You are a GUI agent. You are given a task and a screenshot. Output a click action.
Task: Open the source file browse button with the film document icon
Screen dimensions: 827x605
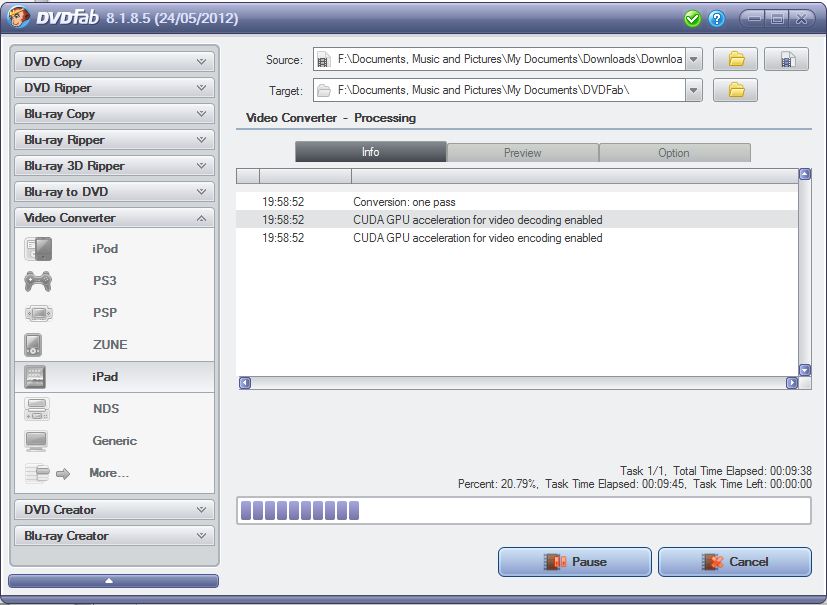coord(786,59)
